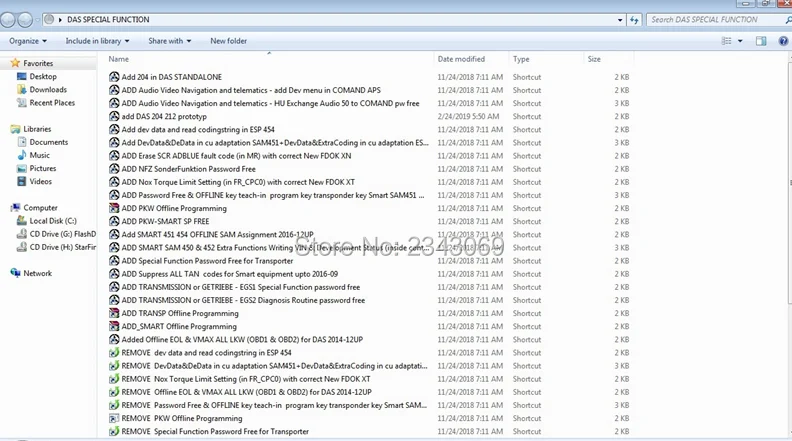
Task: Click the New folder button
Action: point(228,41)
